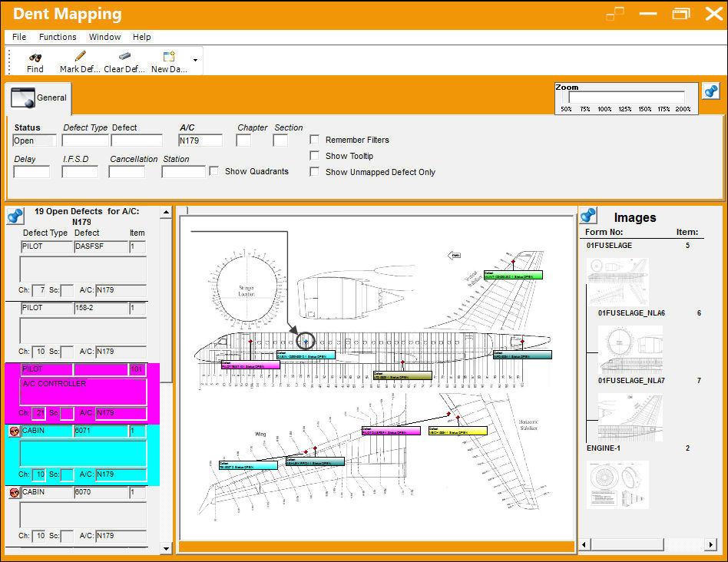This screenshot has width=728, height=562.
Task: Click the pin icon of the defects list
Action: 15,216
